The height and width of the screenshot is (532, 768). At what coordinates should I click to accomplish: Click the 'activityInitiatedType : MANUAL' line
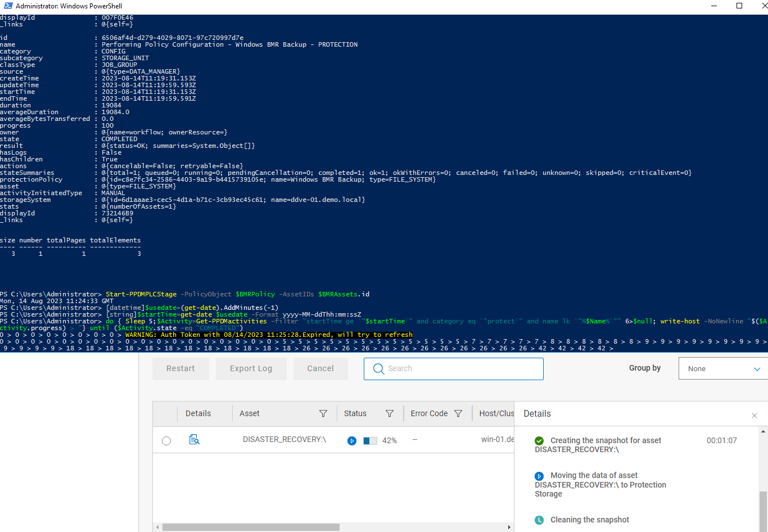coord(63,193)
